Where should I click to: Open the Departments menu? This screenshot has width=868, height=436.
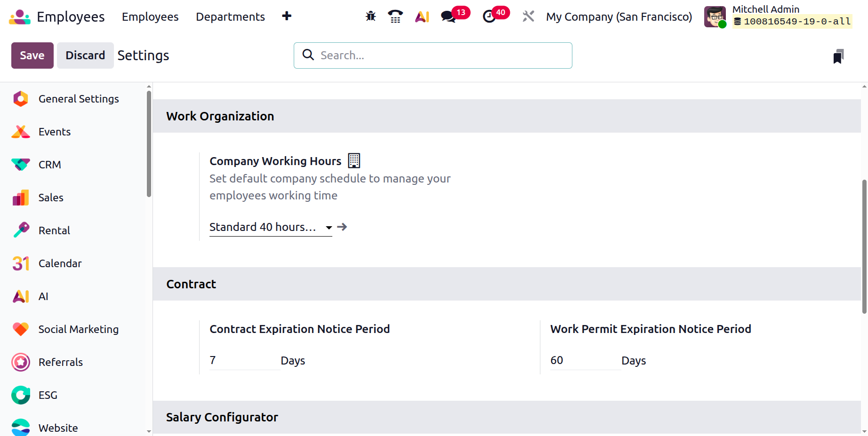pyautogui.click(x=230, y=17)
